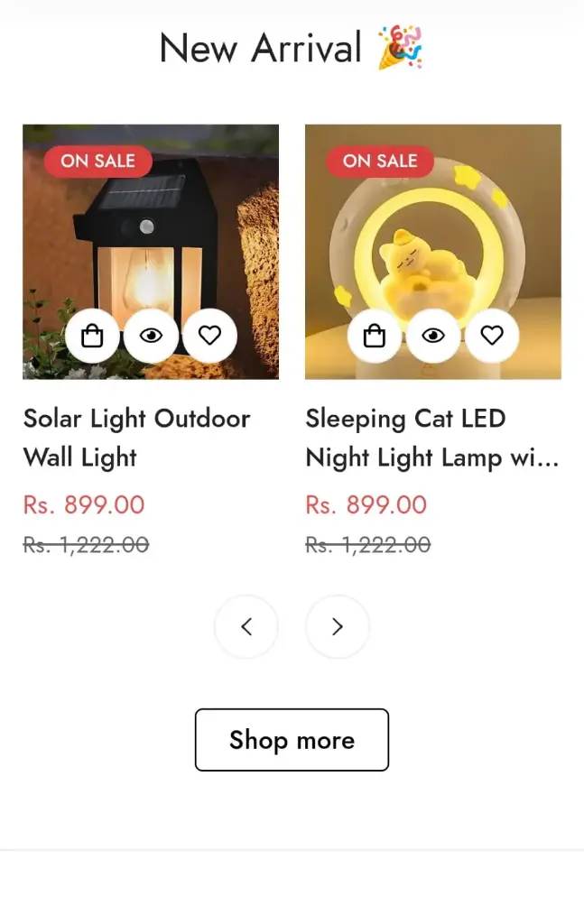Click ON SALE badge on Cat lamp
Viewport: 584px width, 924px height.
pyautogui.click(x=380, y=162)
